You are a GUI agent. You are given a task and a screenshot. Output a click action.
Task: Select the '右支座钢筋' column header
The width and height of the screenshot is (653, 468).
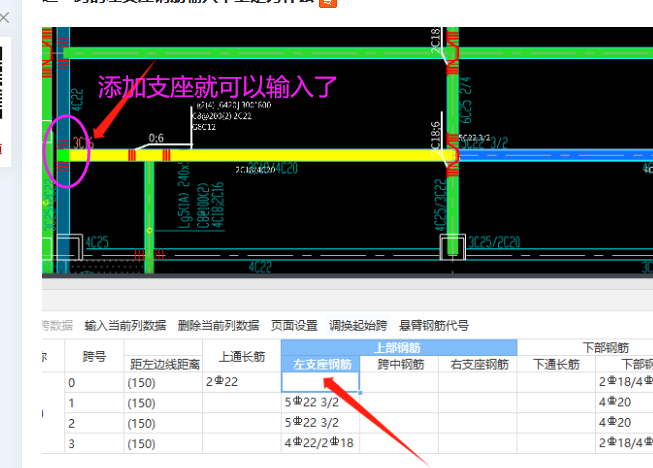pos(478,364)
